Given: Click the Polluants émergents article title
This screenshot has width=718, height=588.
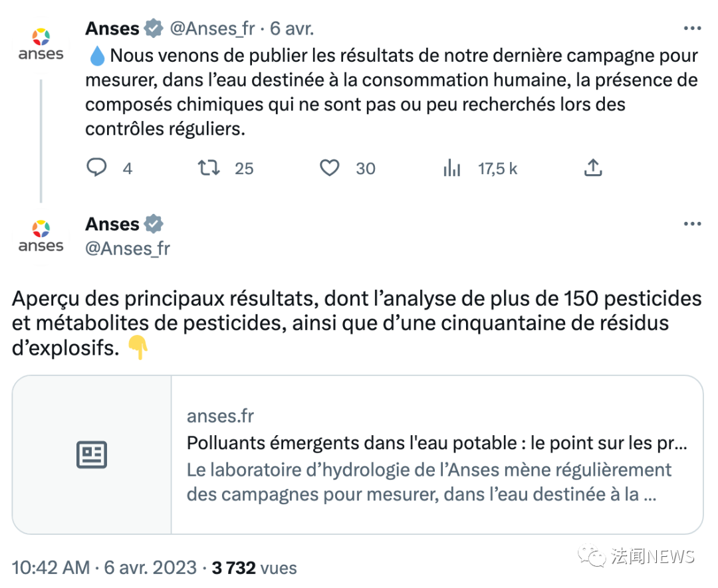Looking at the screenshot, I should (436, 443).
